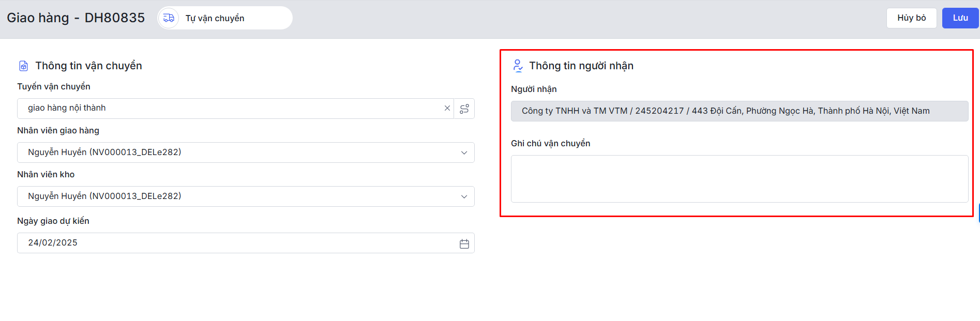The width and height of the screenshot is (980, 321).
Task: Click the Ngày giao dự kiến date field
Action: tap(233, 243)
